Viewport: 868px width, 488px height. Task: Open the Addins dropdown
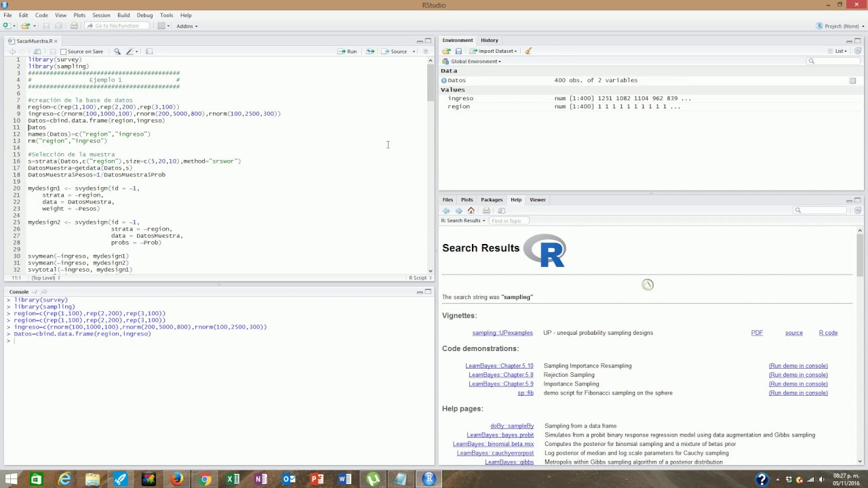pos(186,26)
